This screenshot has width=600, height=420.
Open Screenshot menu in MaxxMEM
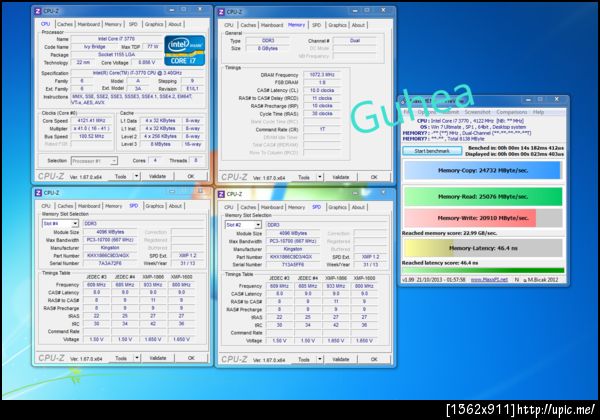(478, 112)
